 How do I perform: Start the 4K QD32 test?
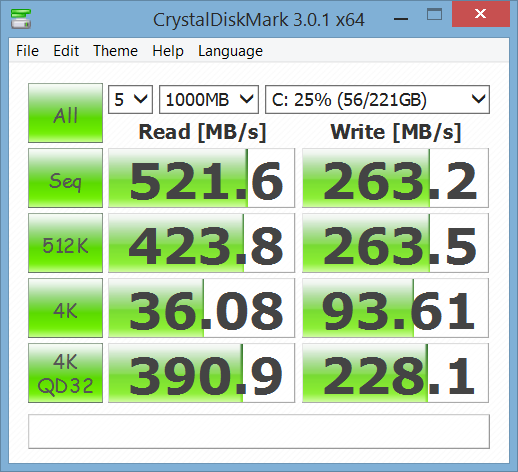[65, 373]
